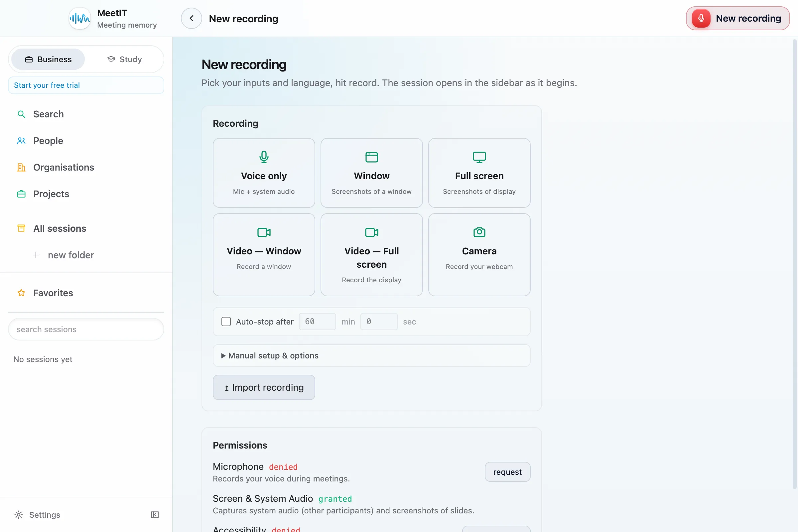The height and width of the screenshot is (532, 798).
Task: Add a new folder under All sessions
Action: 63,255
